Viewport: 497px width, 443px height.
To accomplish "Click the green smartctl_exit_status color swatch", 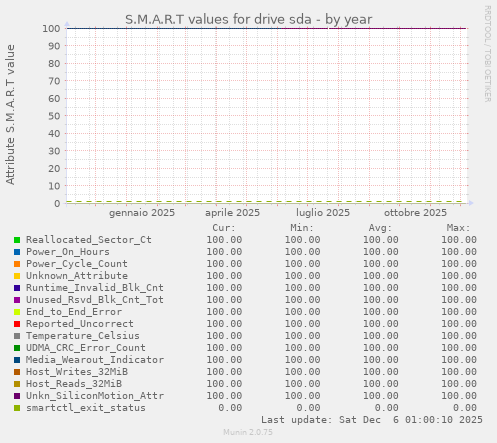I will click(17, 408).
